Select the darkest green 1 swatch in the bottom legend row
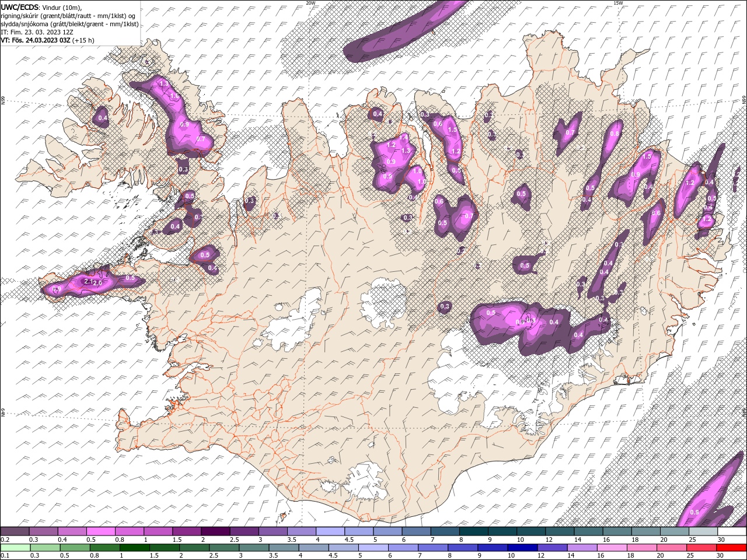This screenshot has width=747, height=560. tap(135, 548)
